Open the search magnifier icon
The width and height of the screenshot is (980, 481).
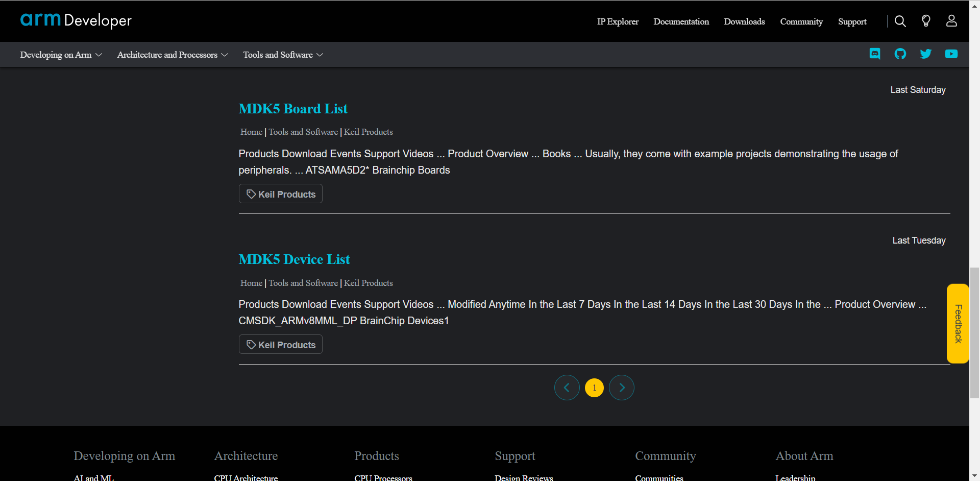pyautogui.click(x=900, y=21)
